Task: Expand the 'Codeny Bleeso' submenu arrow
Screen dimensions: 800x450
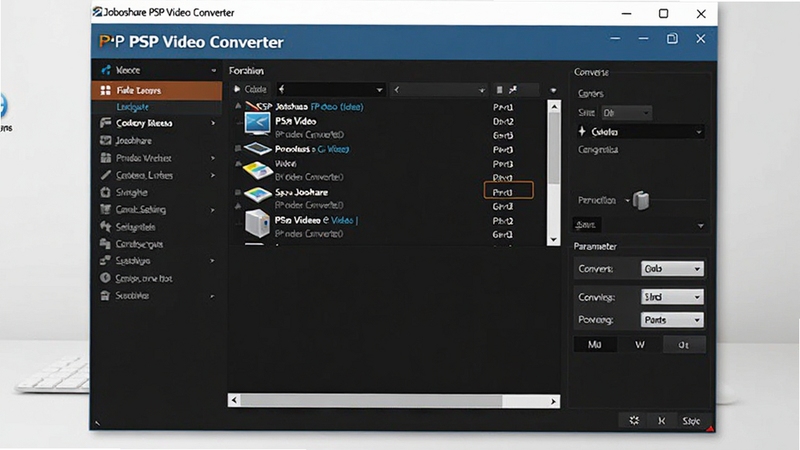Action: (213, 123)
